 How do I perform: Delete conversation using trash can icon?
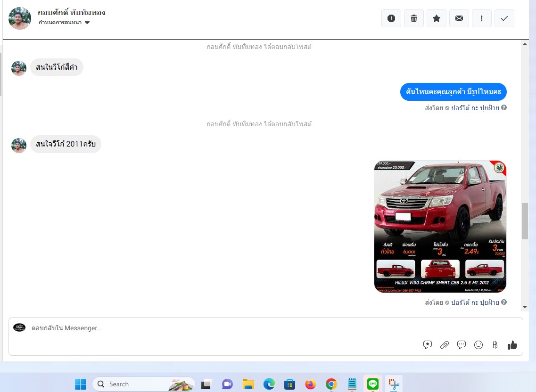click(x=413, y=18)
